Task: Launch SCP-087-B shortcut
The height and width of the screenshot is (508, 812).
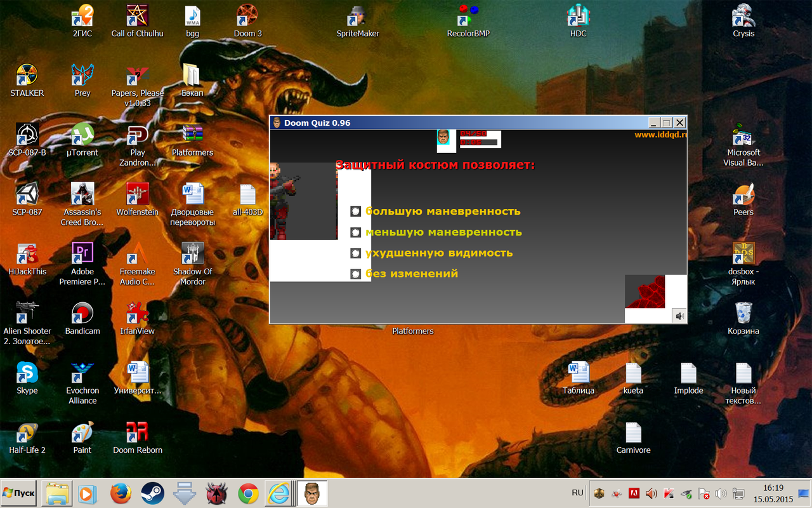Action: [x=27, y=140]
